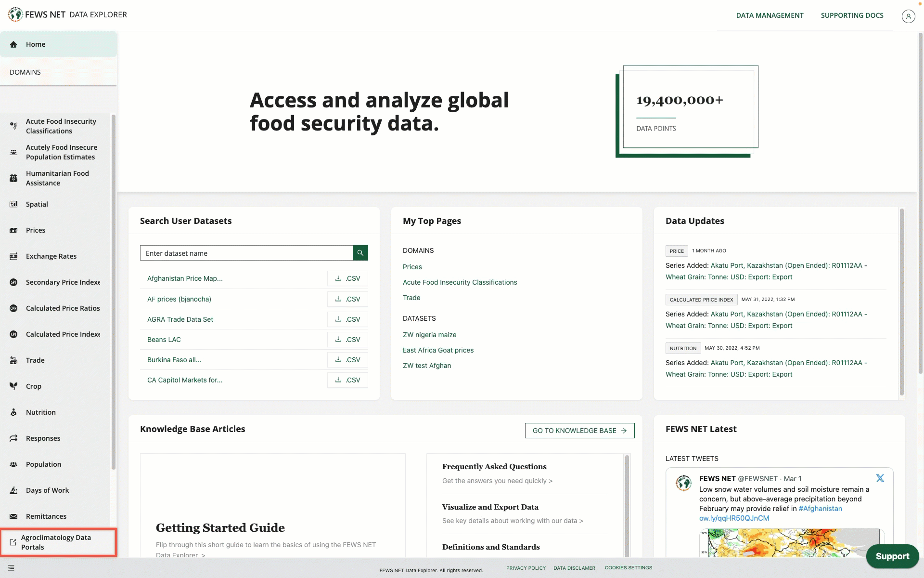Viewport: 924px width, 578px height.
Task: Click the Population domain icon
Action: coord(13,464)
